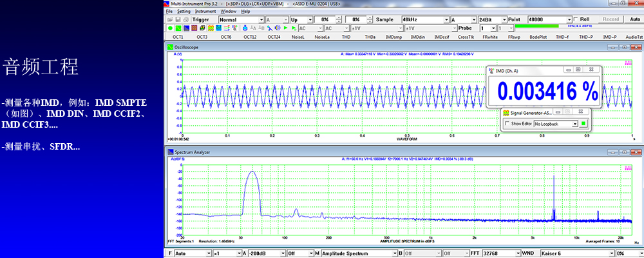Click the channel B ground icon
The height and width of the screenshot is (258, 644).
261,28
